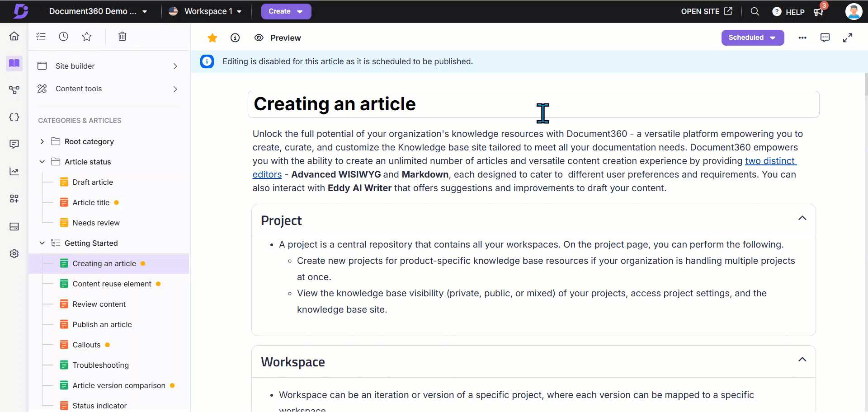The width and height of the screenshot is (868, 412).
Task: Open the What's new megaphone notifications
Action: 819,12
